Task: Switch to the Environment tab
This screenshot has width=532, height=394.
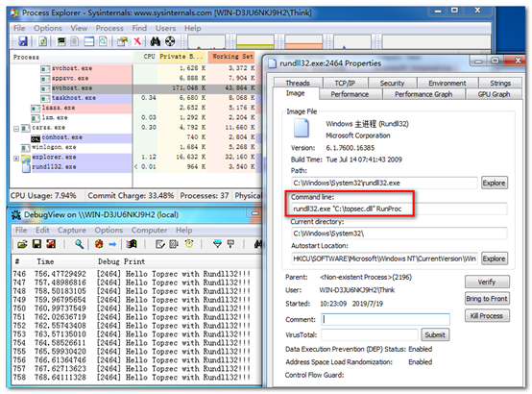Action: (x=447, y=83)
